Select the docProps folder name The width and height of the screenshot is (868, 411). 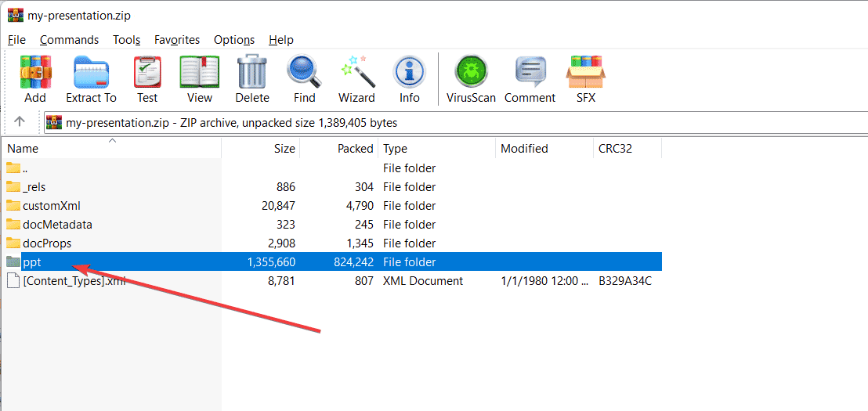pyautogui.click(x=47, y=243)
